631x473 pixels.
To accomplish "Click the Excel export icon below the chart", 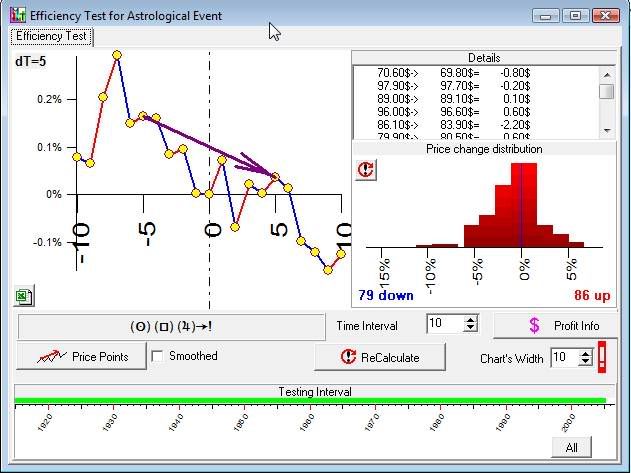I will (x=23, y=295).
